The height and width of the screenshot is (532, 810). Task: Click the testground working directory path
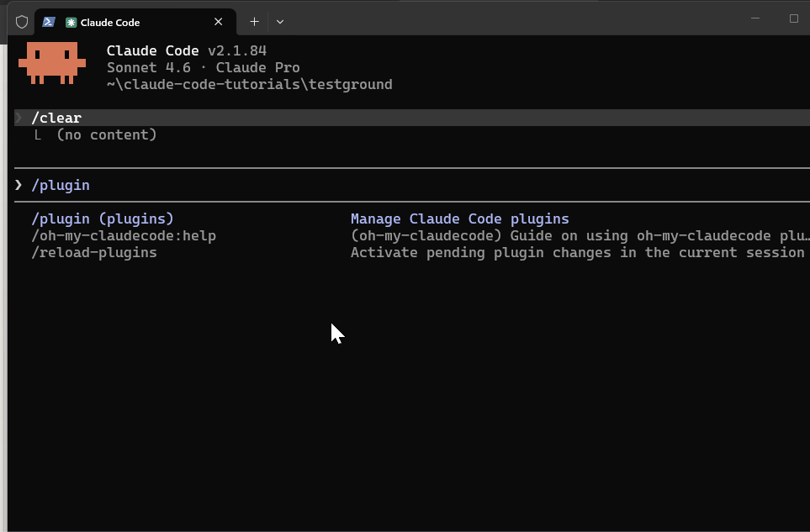click(x=249, y=84)
